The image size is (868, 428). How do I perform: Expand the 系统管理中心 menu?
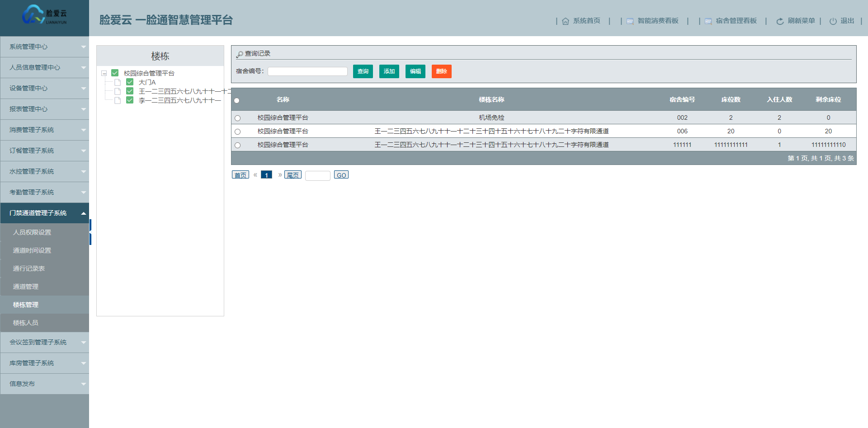point(44,47)
